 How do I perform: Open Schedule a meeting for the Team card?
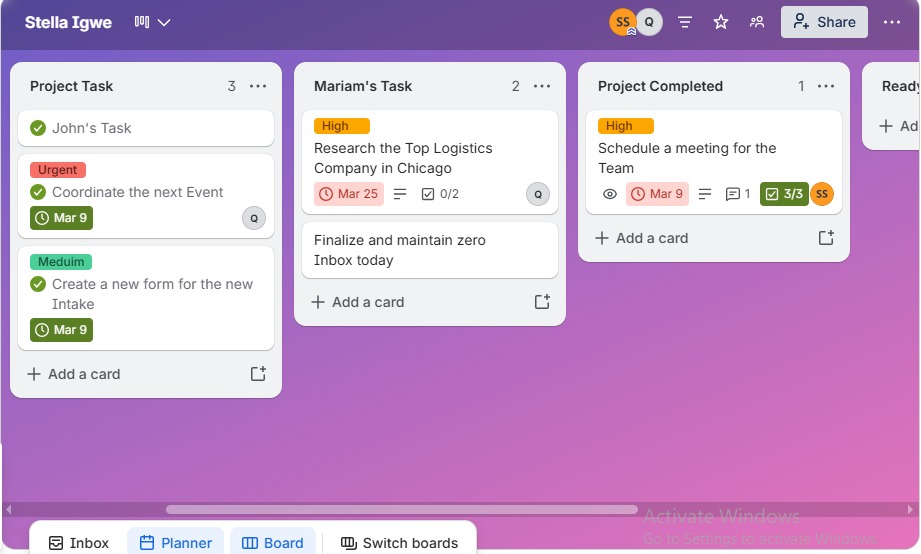687,158
